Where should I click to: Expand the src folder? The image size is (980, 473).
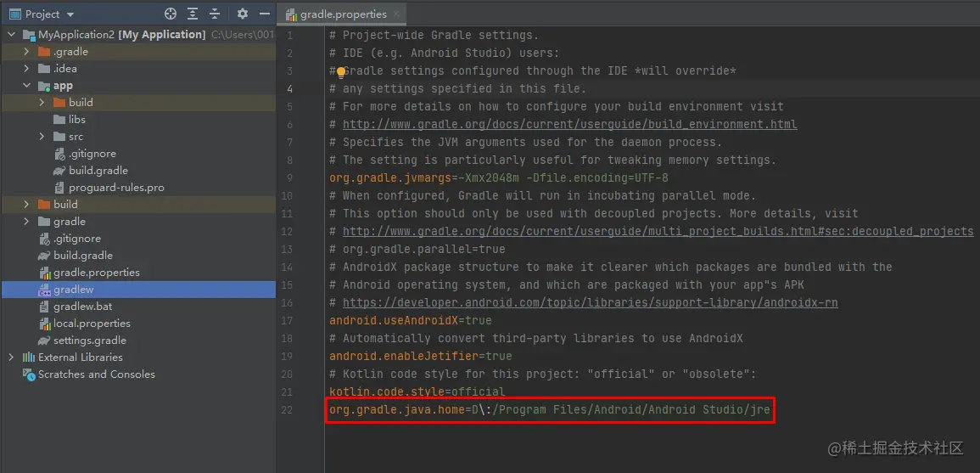[x=42, y=137]
